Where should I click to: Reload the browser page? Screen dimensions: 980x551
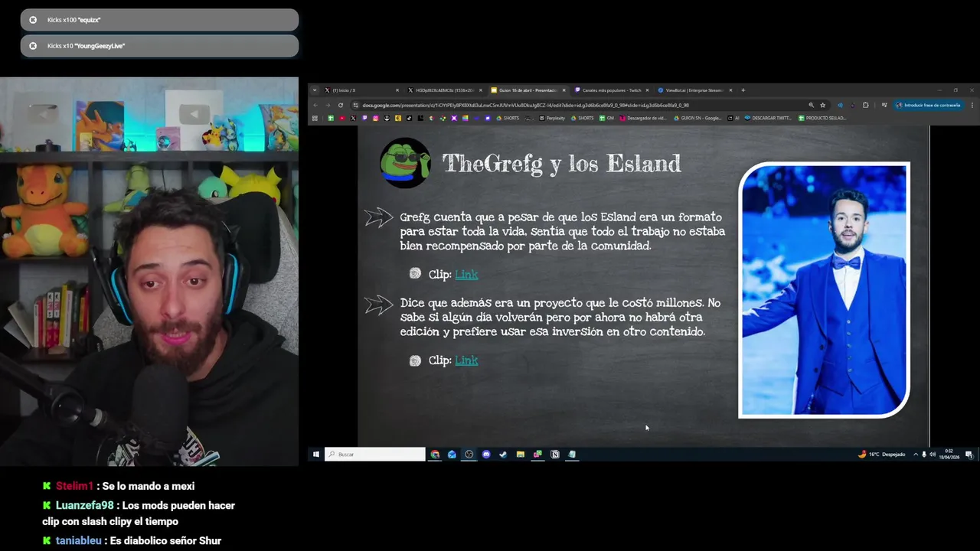(x=341, y=105)
